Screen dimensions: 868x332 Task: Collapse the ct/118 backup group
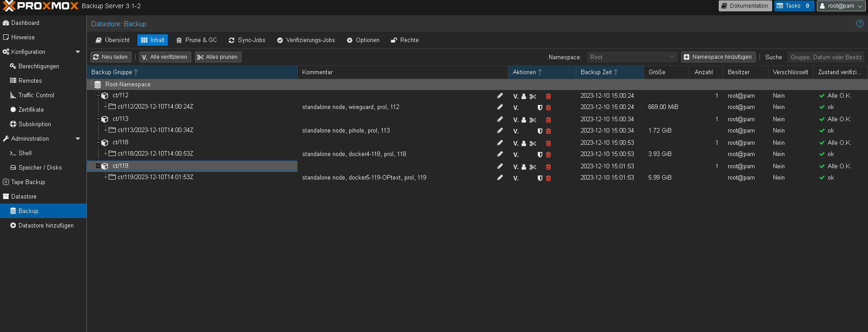click(98, 142)
